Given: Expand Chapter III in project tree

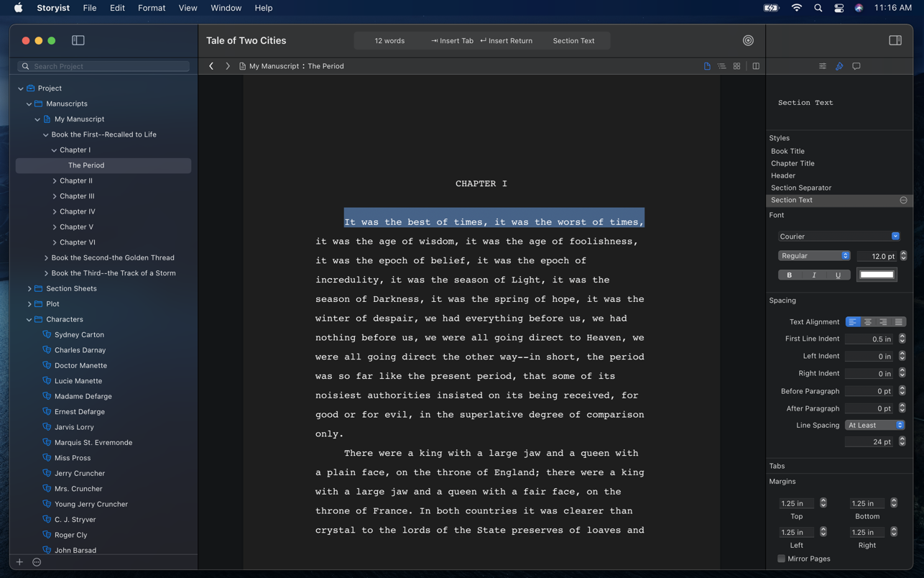Looking at the screenshot, I should (55, 196).
